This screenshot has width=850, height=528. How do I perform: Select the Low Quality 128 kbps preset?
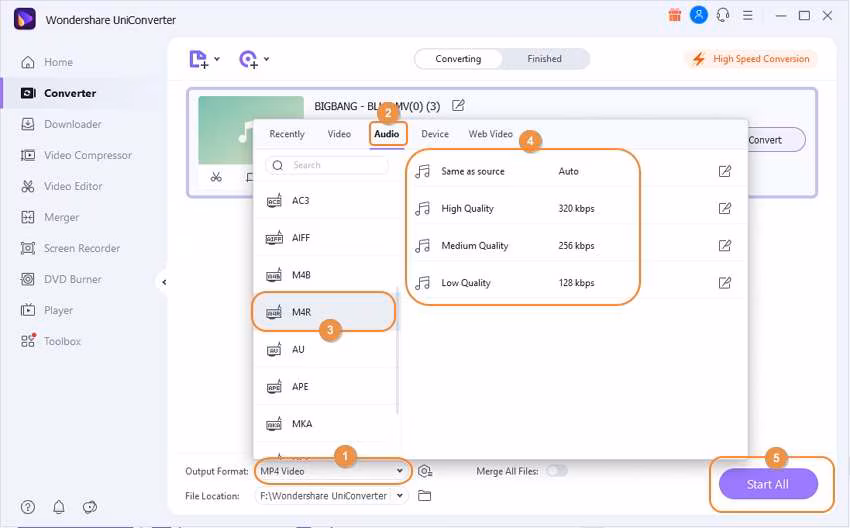pyautogui.click(x=573, y=282)
